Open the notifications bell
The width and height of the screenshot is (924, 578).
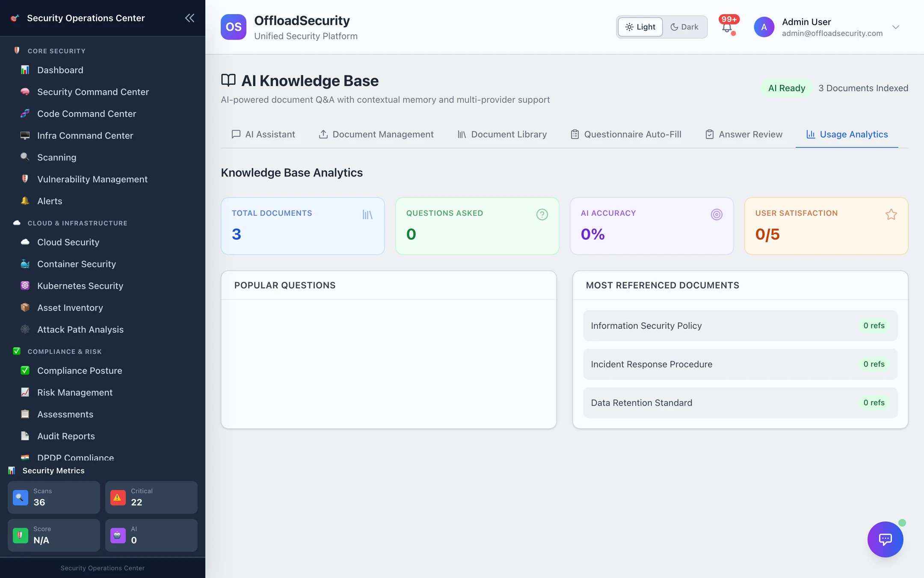[x=727, y=27]
